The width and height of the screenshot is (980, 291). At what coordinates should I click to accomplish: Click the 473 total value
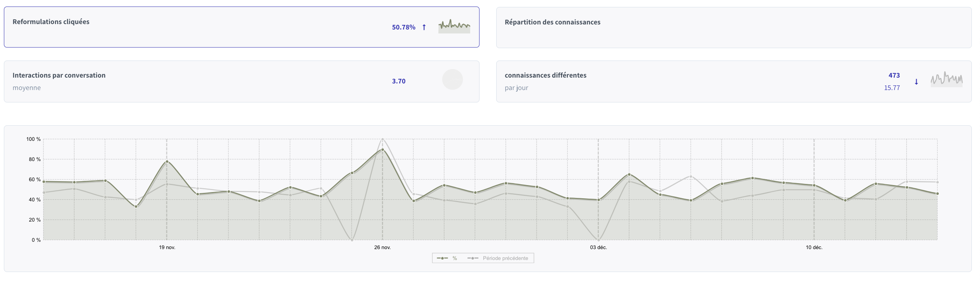(894, 75)
